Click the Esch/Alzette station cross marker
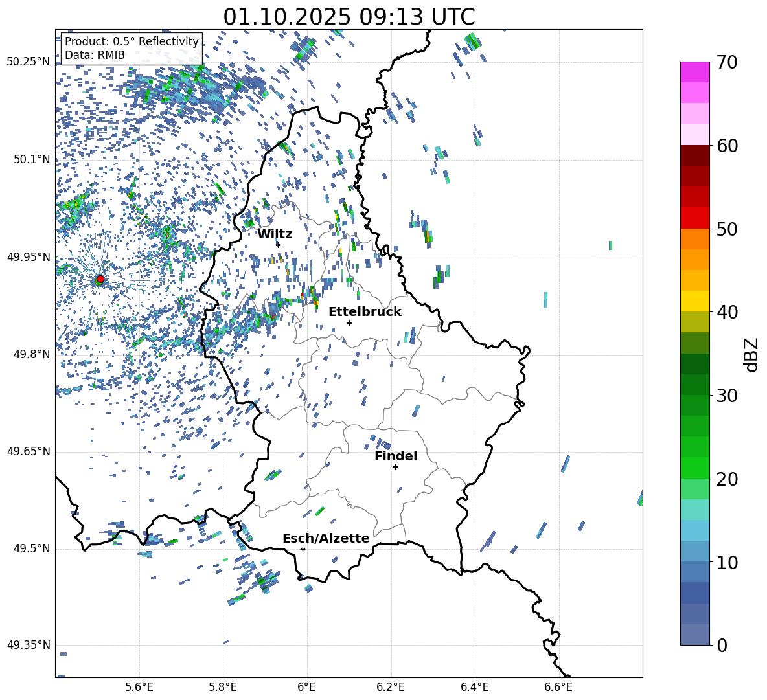This screenshot has height=700, width=767. (303, 549)
